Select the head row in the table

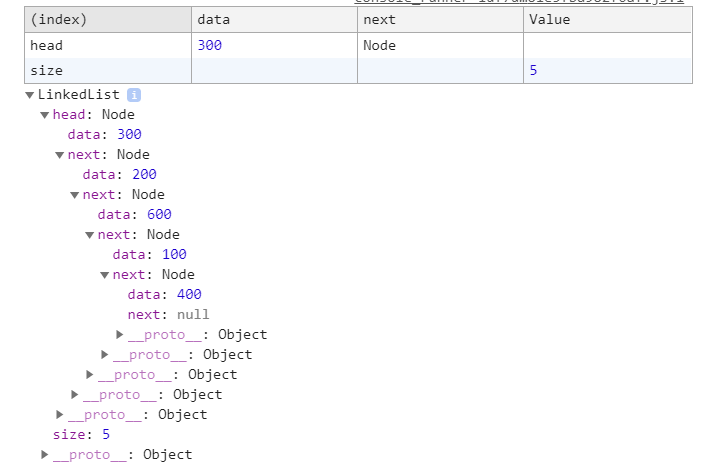tap(358, 45)
